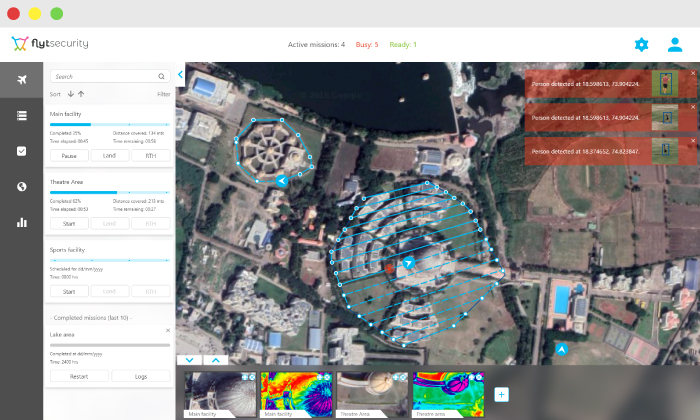Select the drone marker on circular facility route
The width and height of the screenshot is (700, 420).
282,181
